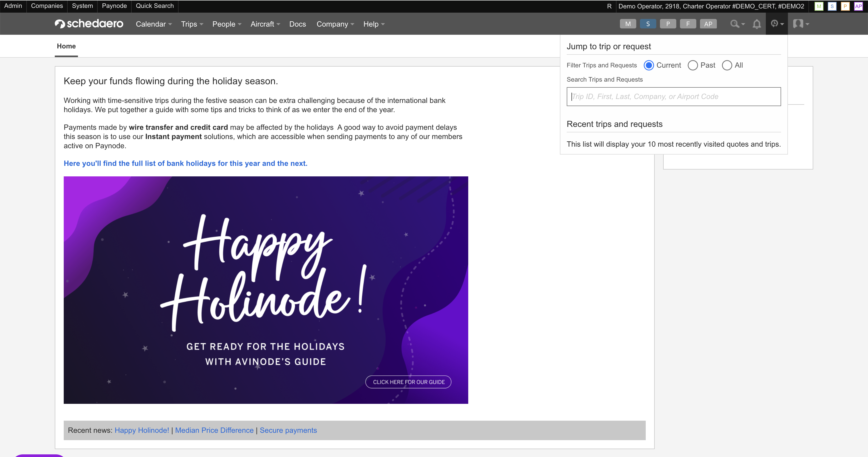
Task: Expand the Calendar dropdown menu
Action: 154,24
